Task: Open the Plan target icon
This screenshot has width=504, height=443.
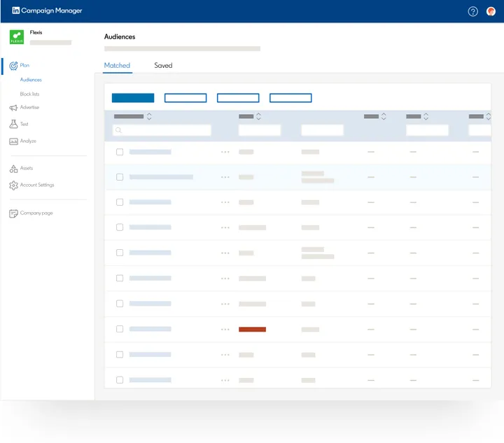Action: [x=13, y=66]
